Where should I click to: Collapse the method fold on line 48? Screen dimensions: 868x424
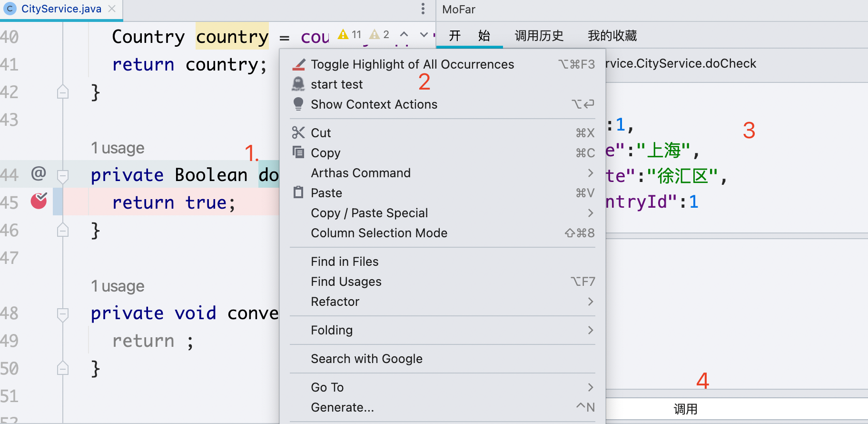[x=63, y=314]
